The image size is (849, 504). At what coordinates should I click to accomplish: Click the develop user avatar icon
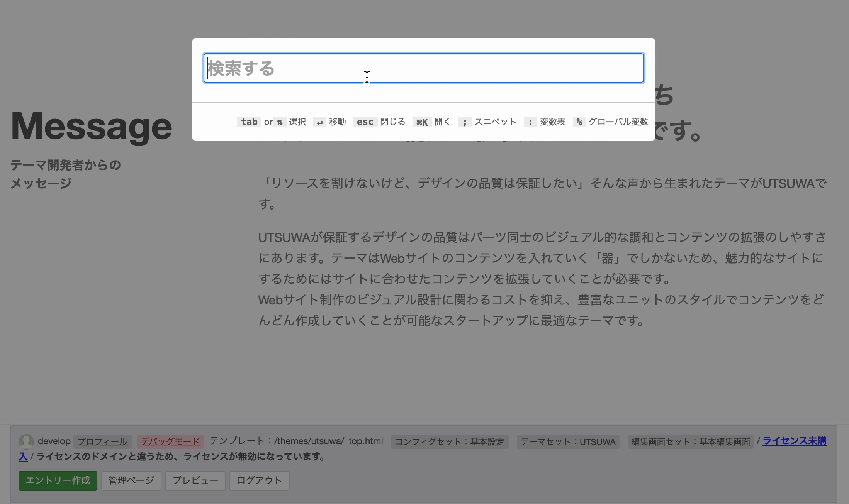tap(26, 441)
